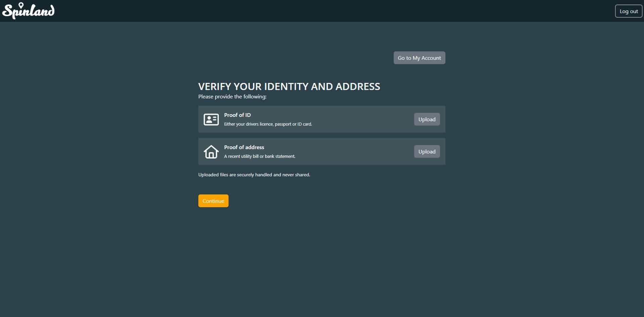Click the dark top header bar
Screen dimensions: 644x317
(322, 11)
